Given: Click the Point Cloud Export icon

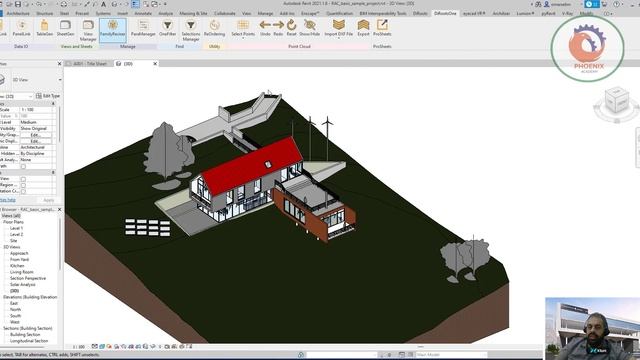Looking at the screenshot, I should (x=363, y=28).
